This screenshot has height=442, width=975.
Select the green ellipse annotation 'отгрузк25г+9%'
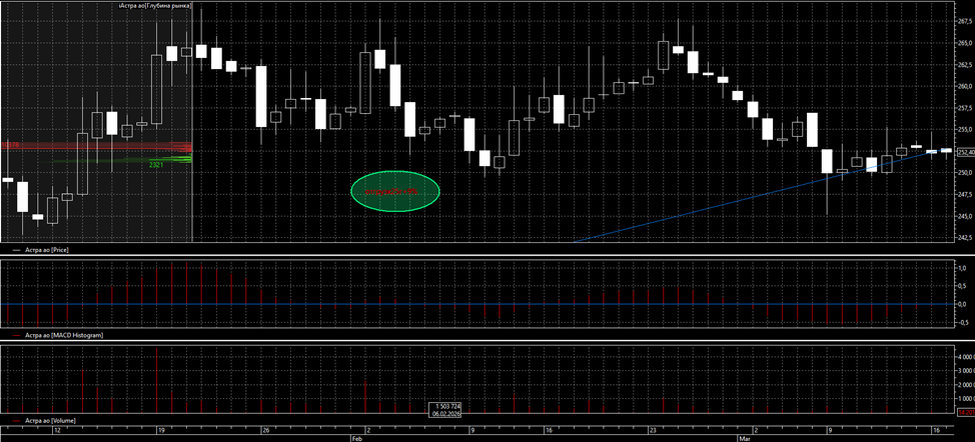[395, 191]
